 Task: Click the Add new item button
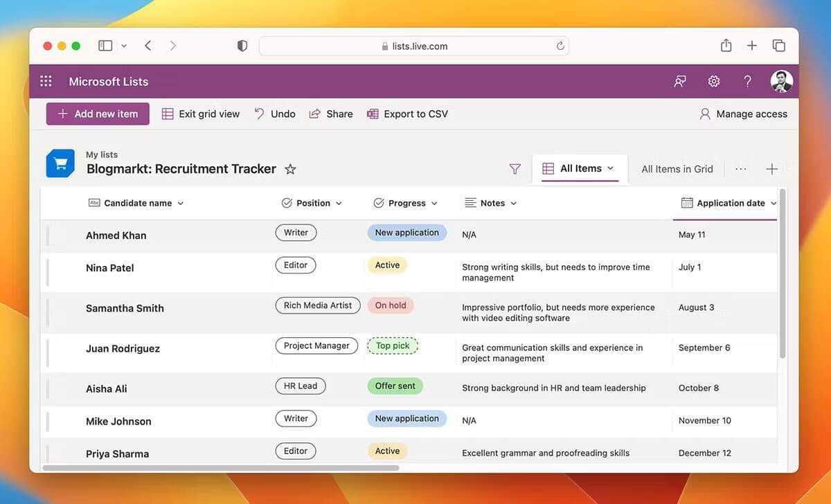[97, 114]
